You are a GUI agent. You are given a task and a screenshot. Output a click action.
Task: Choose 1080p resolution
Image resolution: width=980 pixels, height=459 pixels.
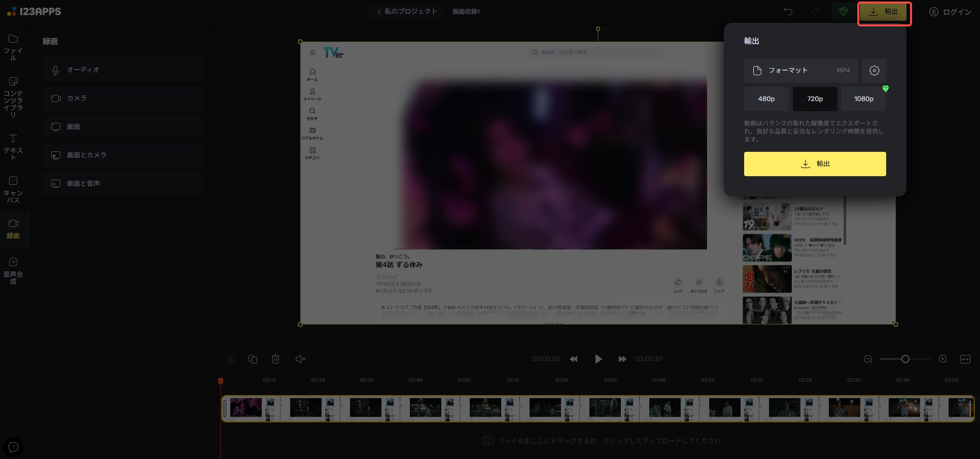[x=864, y=99]
